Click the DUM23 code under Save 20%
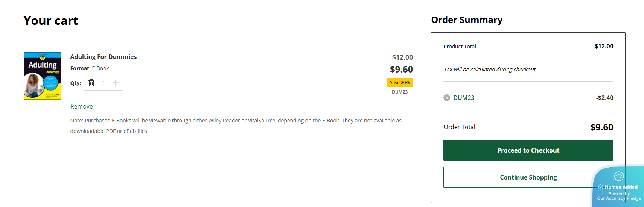The width and height of the screenshot is (644, 207). point(399,92)
